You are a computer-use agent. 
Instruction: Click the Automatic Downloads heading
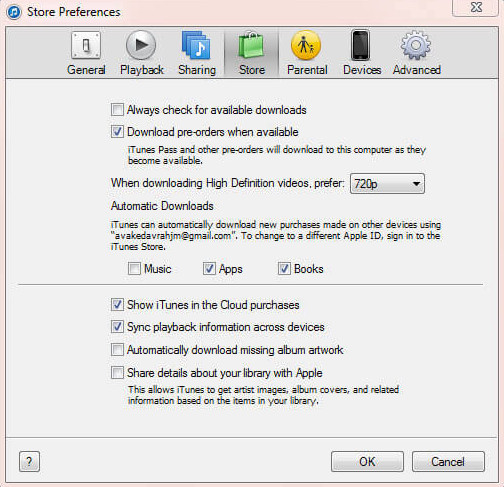pos(162,206)
